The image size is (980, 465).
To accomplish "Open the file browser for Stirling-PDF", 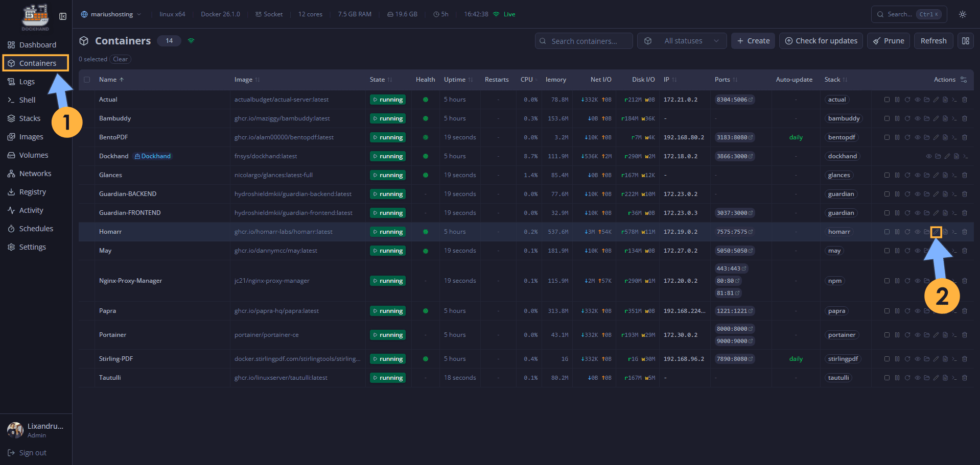I will tap(927, 358).
